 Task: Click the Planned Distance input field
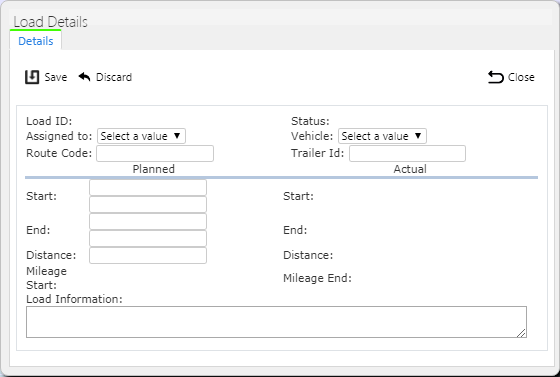click(148, 255)
